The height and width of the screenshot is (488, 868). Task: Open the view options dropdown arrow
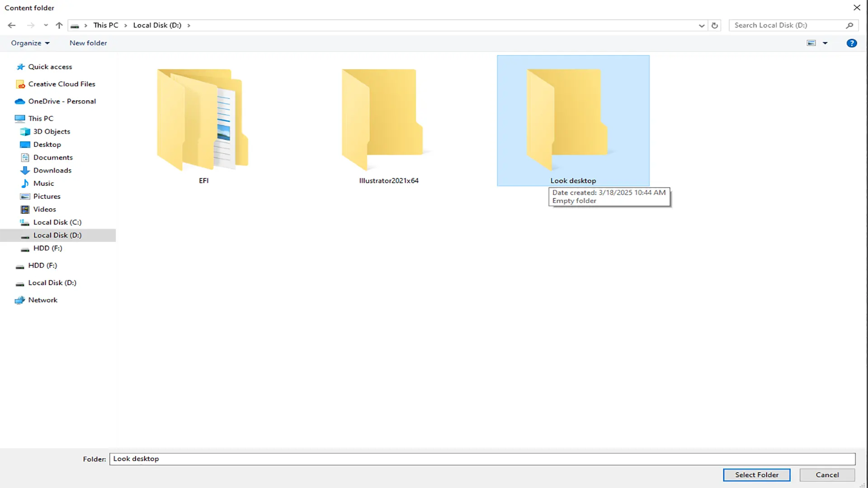click(x=825, y=43)
